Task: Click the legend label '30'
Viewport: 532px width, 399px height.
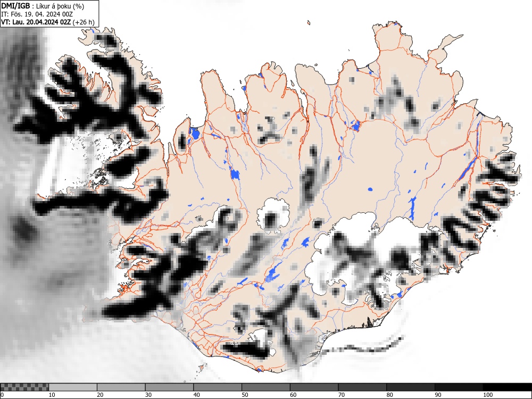Action: [x=148, y=395]
